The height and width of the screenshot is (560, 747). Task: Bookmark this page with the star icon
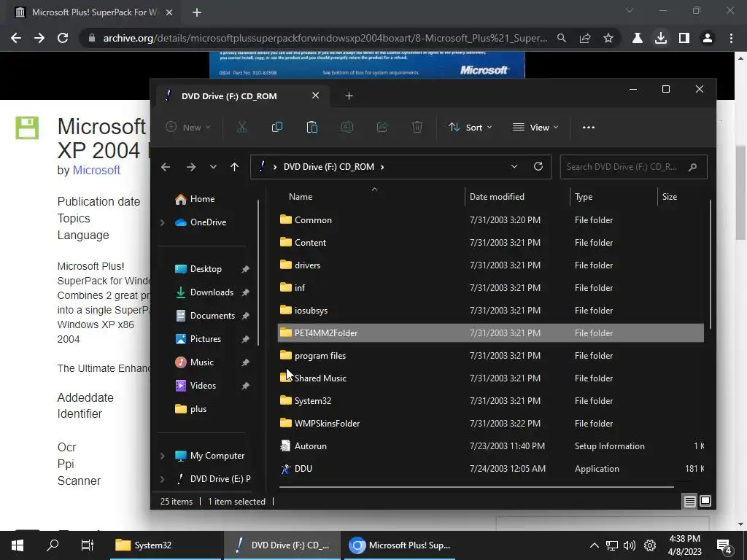click(x=608, y=38)
